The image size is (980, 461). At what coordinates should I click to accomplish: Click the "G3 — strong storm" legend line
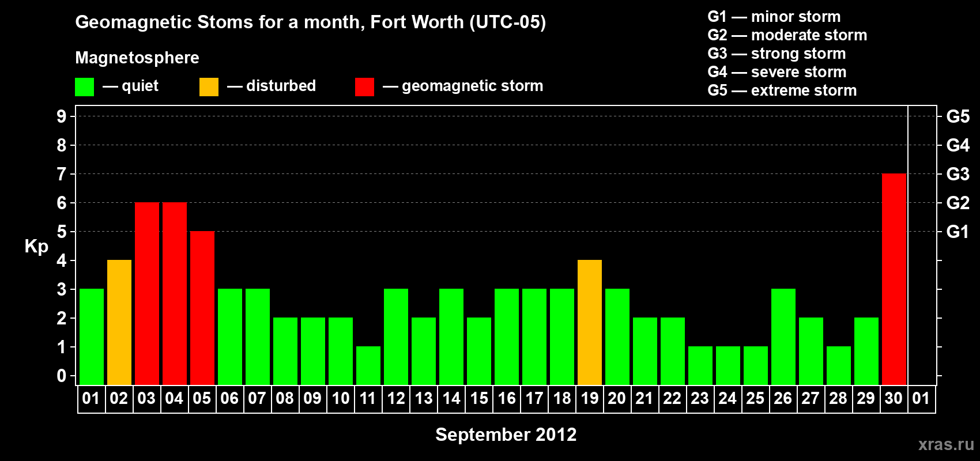pos(777,54)
